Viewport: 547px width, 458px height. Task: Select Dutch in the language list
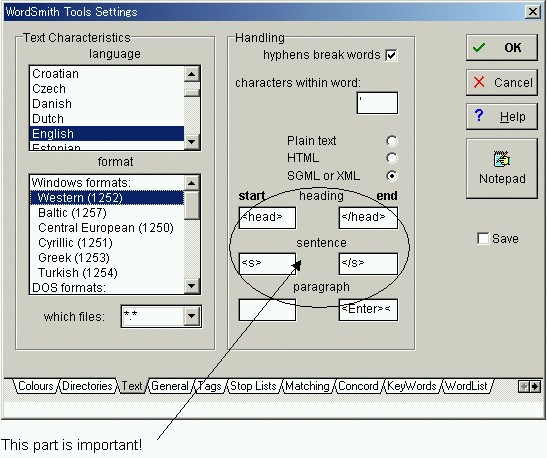click(107, 119)
